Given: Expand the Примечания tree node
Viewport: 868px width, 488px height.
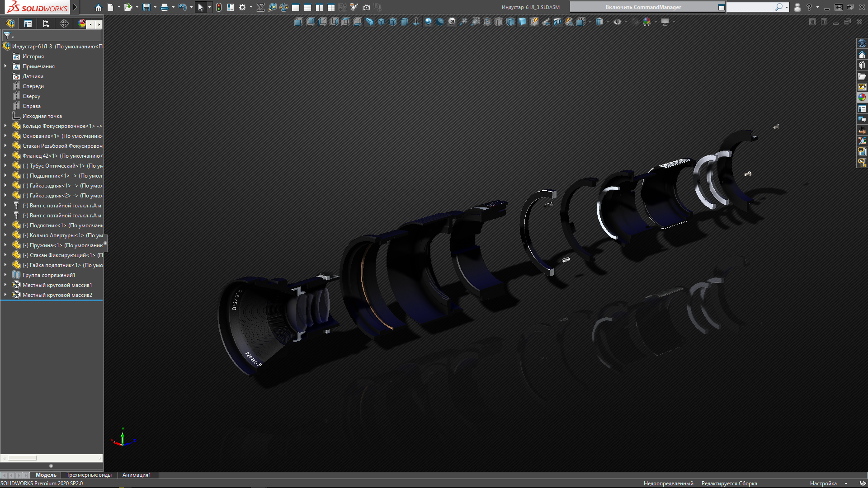Looking at the screenshot, I should click(5, 66).
